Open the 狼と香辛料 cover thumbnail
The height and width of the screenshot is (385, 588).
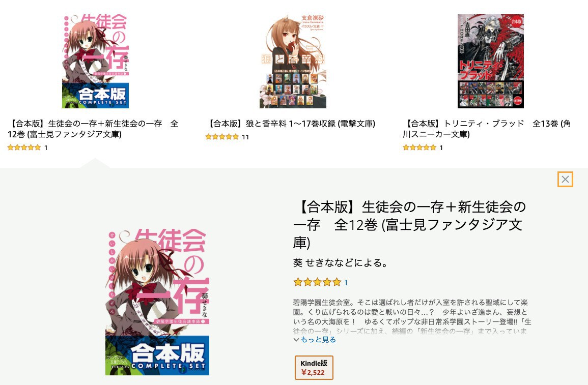pos(293,61)
